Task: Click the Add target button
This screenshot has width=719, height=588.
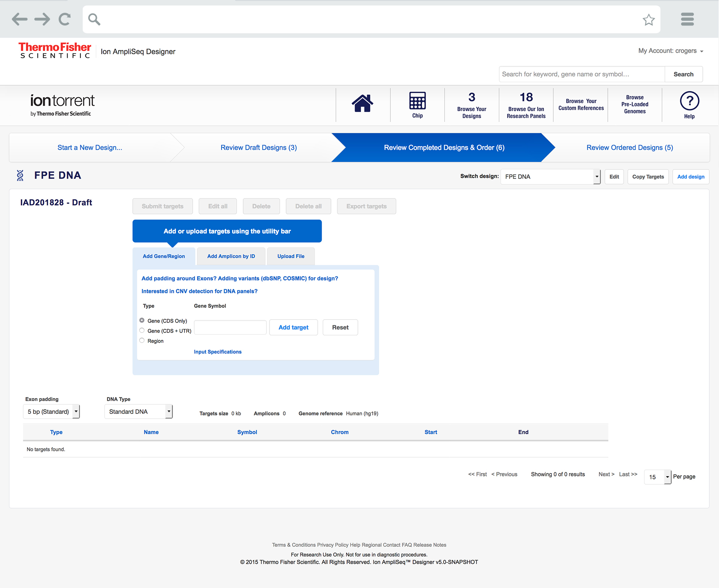Action: 293,328
